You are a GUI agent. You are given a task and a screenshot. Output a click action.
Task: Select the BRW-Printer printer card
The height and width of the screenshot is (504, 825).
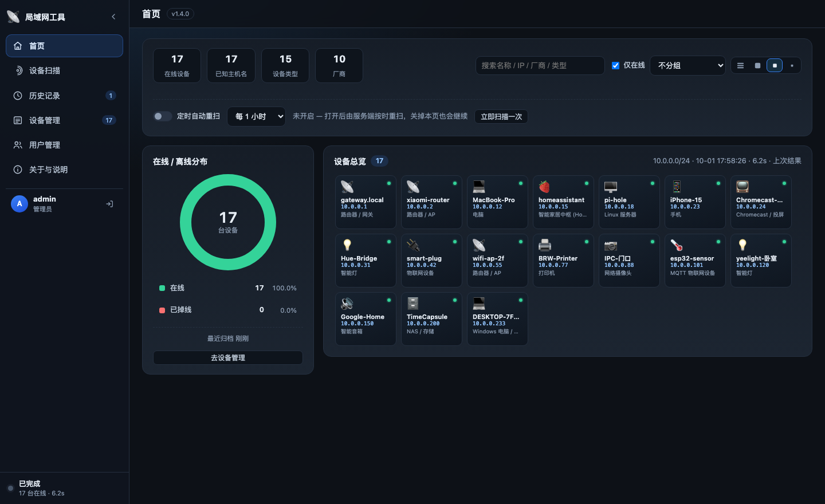[563, 261]
